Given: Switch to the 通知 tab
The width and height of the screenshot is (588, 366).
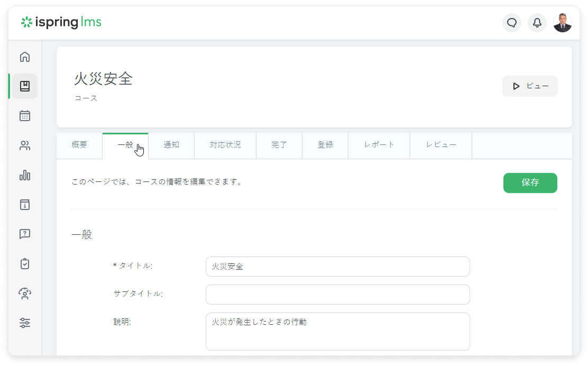Looking at the screenshot, I should (x=171, y=145).
